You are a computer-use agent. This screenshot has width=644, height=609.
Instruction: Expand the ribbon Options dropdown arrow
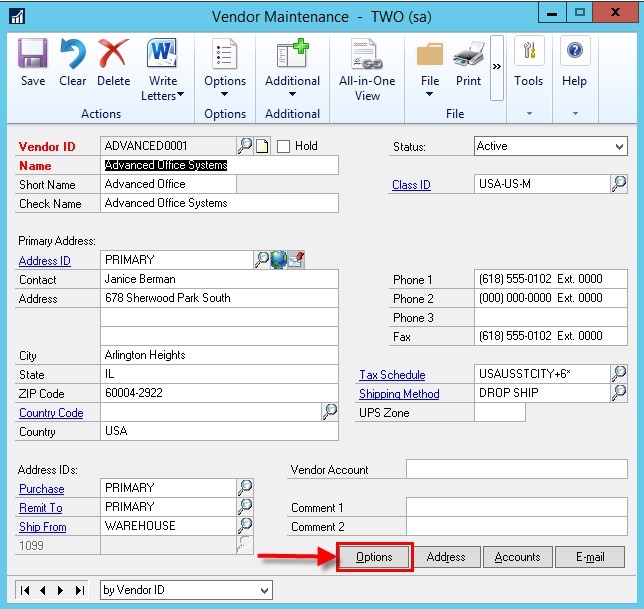(224, 94)
